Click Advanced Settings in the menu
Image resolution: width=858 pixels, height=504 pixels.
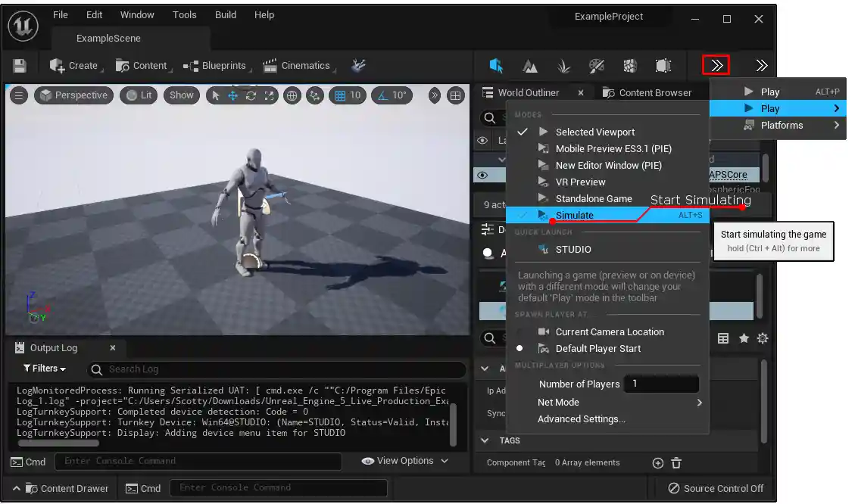pos(582,419)
